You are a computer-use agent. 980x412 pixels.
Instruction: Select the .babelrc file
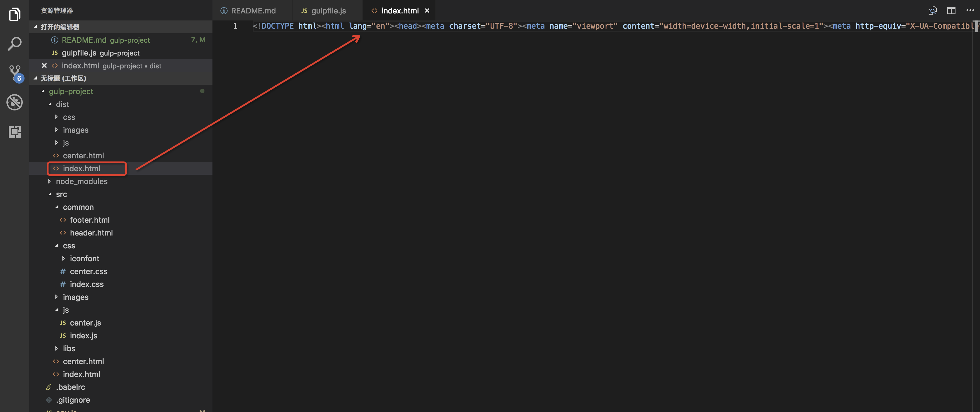(x=70, y=387)
